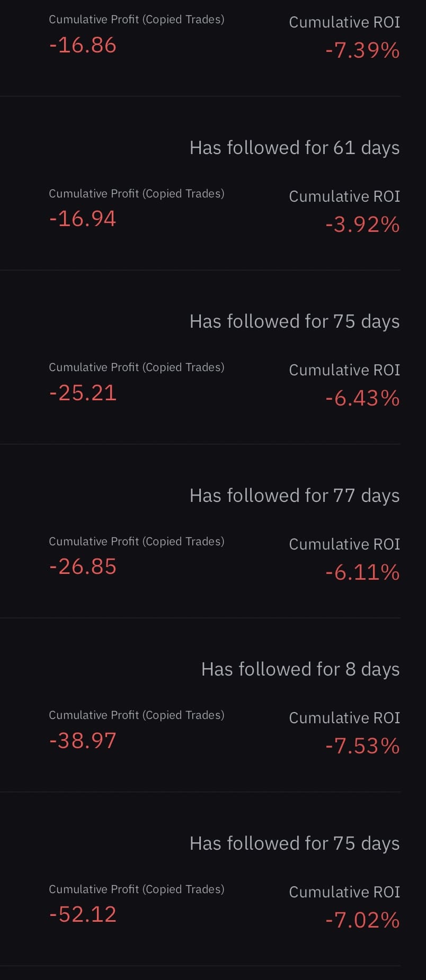Tap the -7.53% cumulative ROI figure

[x=362, y=747]
